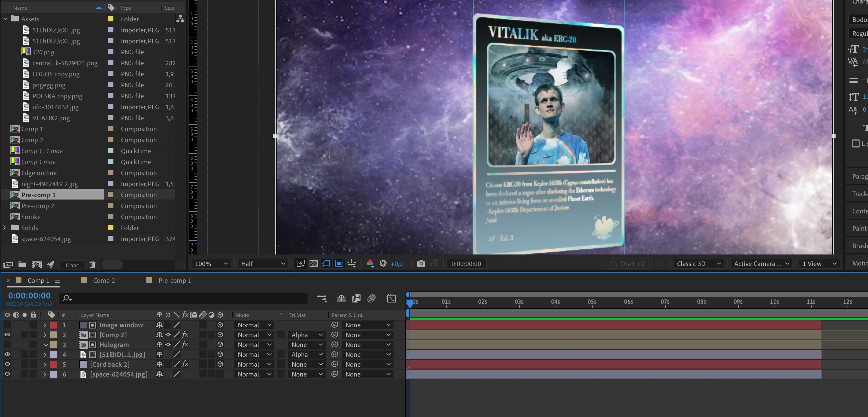
Task: Hide the Card back 2 layer
Action: pos(7,364)
